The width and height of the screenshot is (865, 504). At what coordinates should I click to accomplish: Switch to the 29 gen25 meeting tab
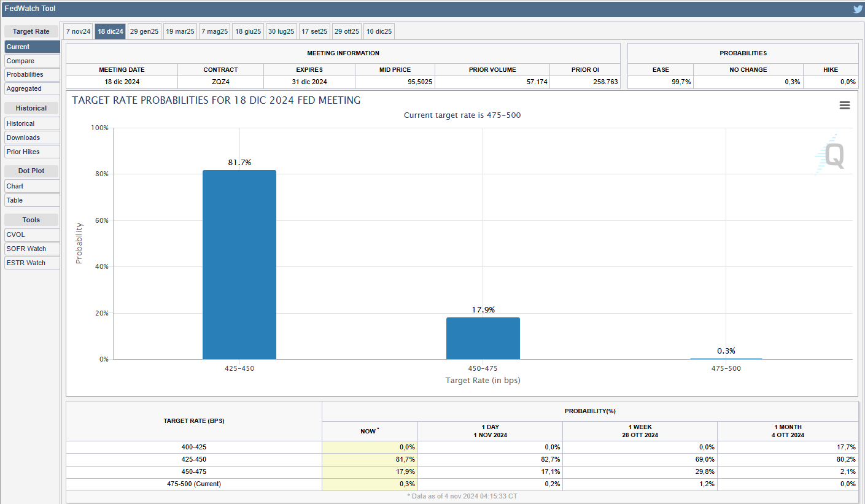(x=144, y=31)
